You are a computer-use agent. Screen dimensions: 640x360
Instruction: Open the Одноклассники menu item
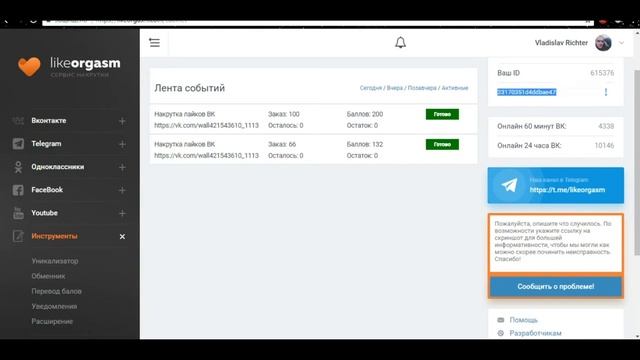[58, 167]
